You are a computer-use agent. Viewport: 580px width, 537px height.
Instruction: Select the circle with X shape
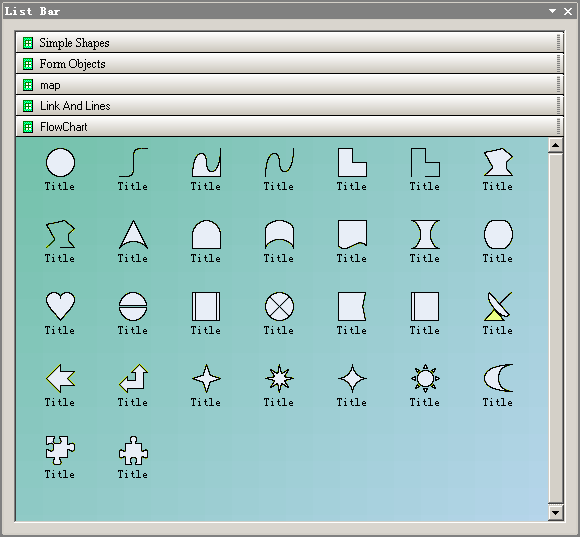click(x=279, y=306)
